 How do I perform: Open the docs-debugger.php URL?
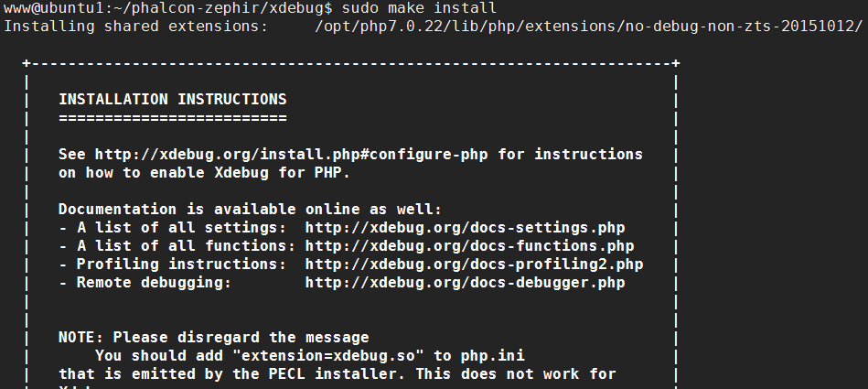pyautogui.click(x=465, y=283)
